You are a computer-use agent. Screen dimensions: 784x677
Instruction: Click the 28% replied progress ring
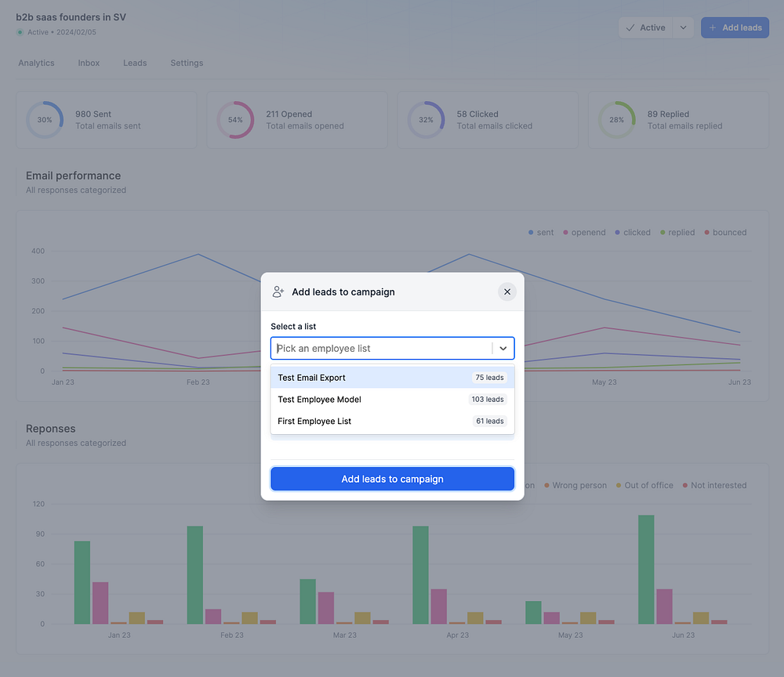[x=616, y=120]
